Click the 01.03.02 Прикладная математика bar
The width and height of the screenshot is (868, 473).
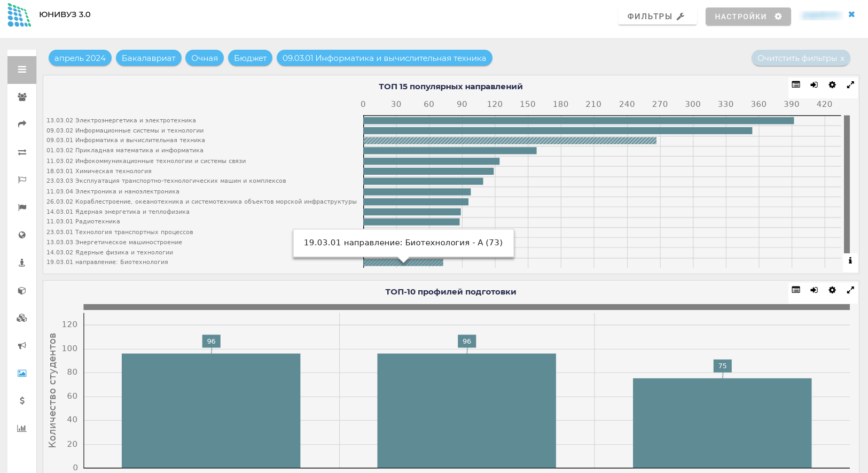coord(450,151)
